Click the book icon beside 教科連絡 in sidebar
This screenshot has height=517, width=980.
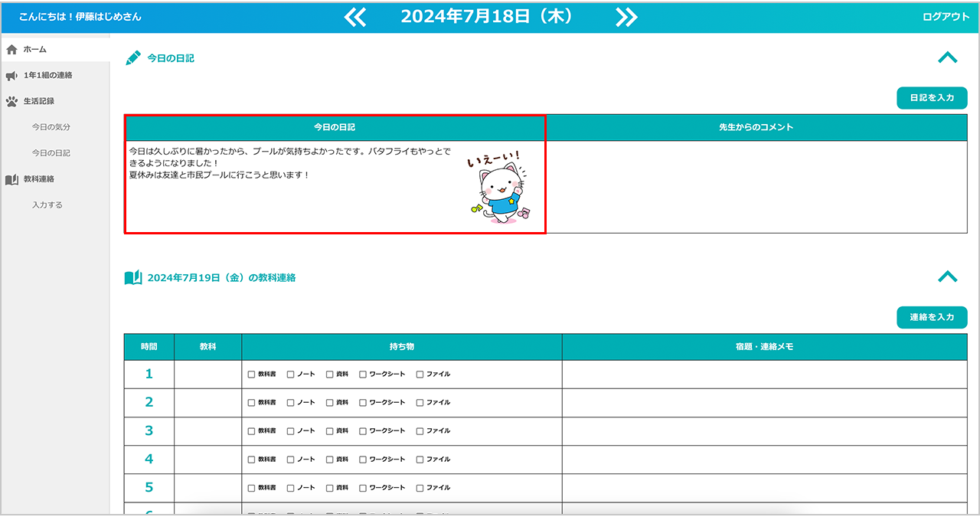11,179
